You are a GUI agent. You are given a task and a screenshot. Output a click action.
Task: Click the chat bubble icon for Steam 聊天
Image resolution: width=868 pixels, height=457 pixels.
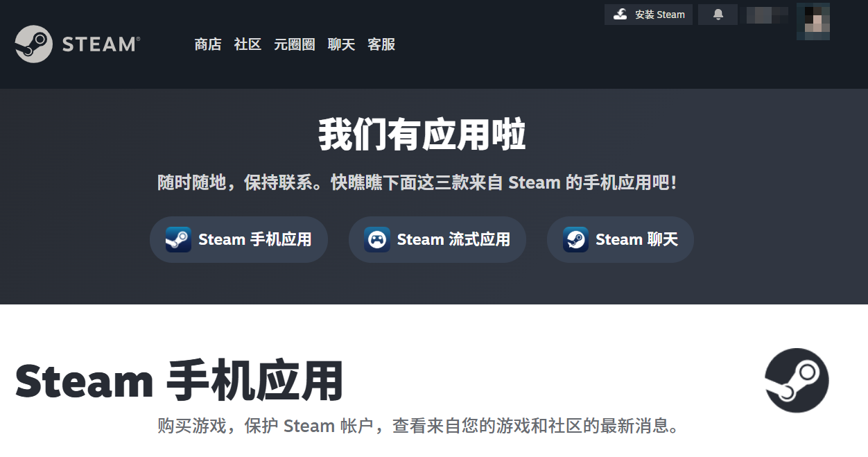click(574, 239)
